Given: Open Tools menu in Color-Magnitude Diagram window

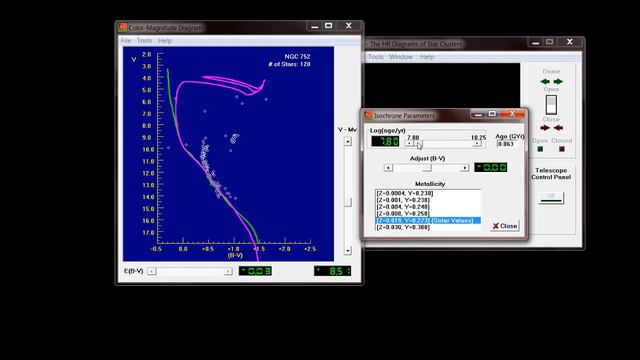Looking at the screenshot, I should click(144, 41).
